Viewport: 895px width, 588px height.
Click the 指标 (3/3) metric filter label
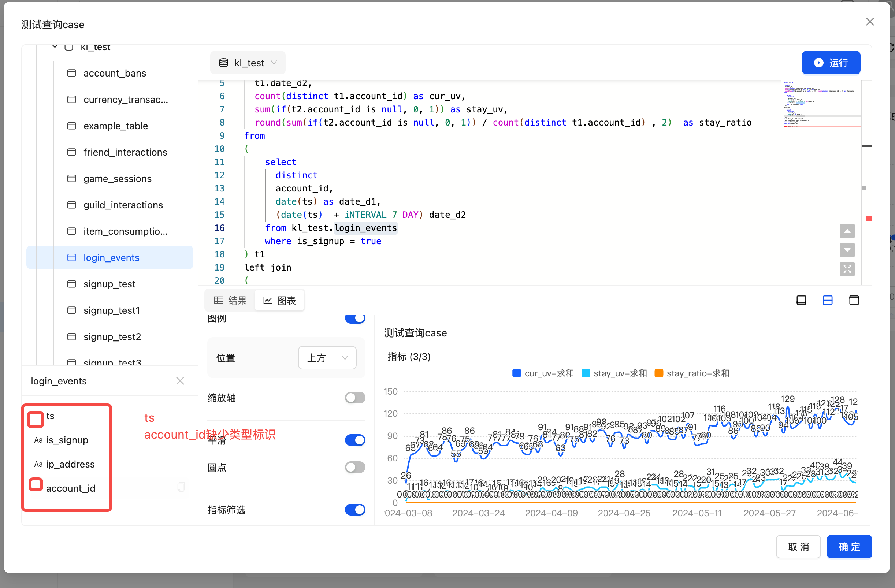[x=409, y=356]
